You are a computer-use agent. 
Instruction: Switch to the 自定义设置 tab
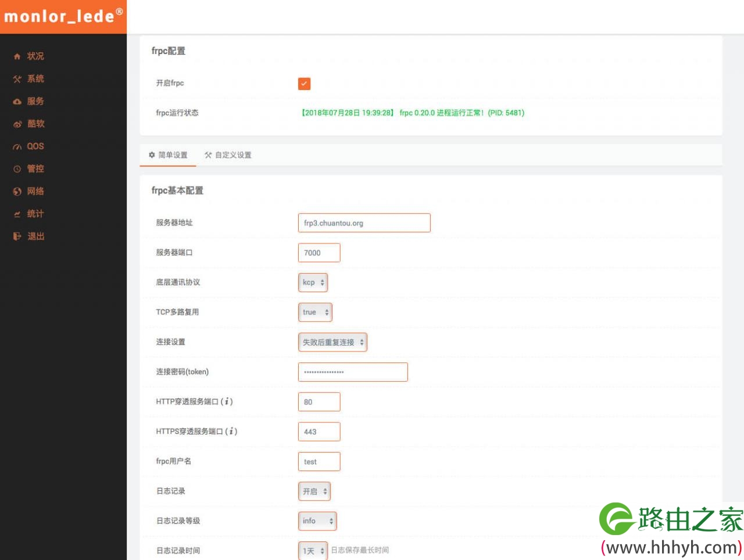pos(228,155)
